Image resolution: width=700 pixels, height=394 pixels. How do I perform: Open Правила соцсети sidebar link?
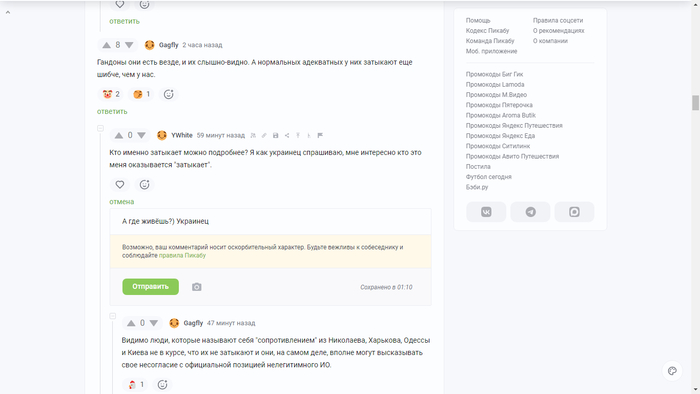(558, 21)
